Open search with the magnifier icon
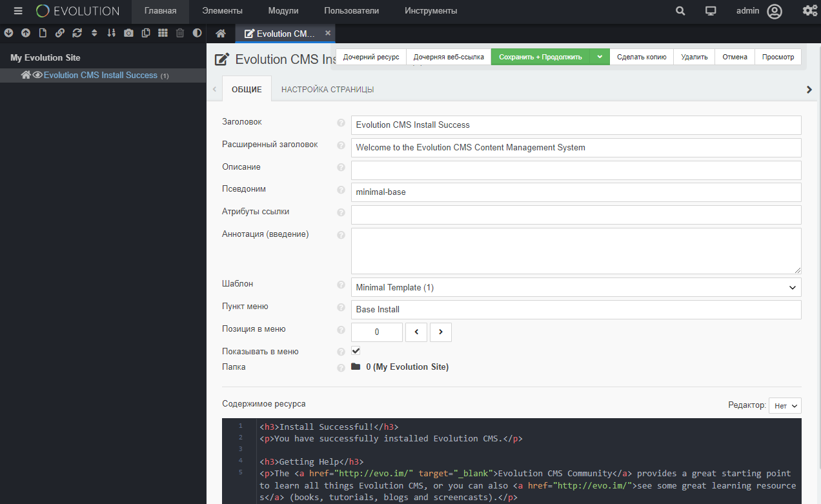This screenshot has height=504, width=821. 680,11
